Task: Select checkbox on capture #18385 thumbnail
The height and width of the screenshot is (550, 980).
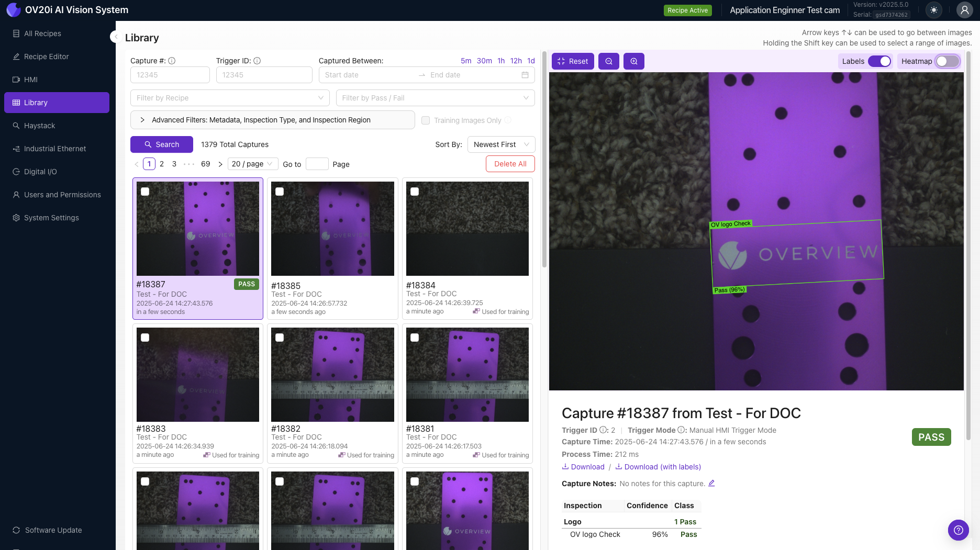Action: pos(280,192)
